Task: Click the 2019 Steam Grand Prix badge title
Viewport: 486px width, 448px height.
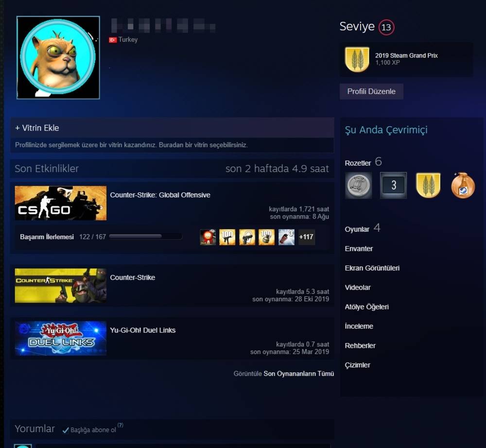Action: [406, 55]
